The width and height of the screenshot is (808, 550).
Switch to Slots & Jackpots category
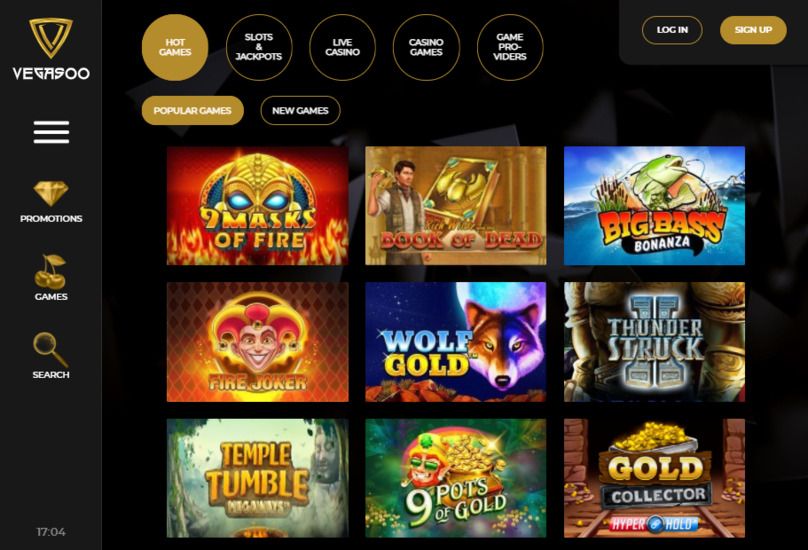(x=259, y=47)
